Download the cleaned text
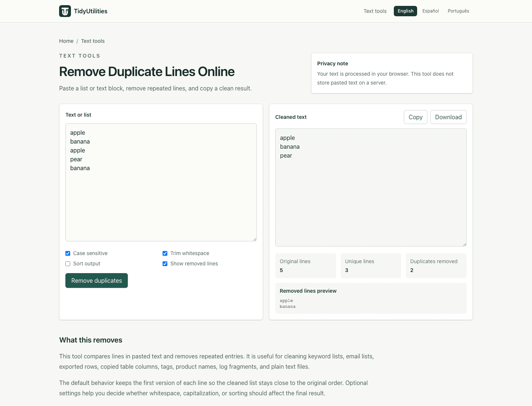532x406 pixels. point(448,117)
